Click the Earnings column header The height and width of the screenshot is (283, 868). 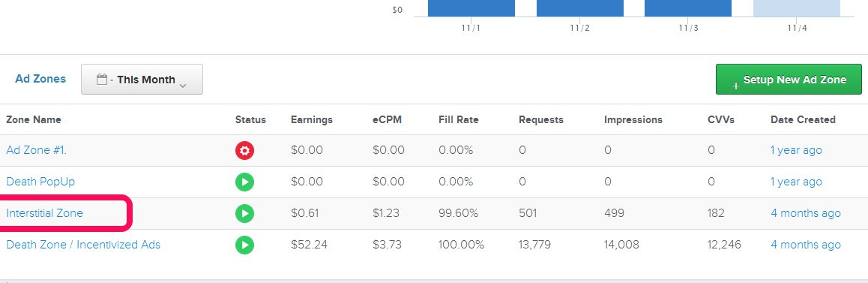pyautogui.click(x=312, y=120)
